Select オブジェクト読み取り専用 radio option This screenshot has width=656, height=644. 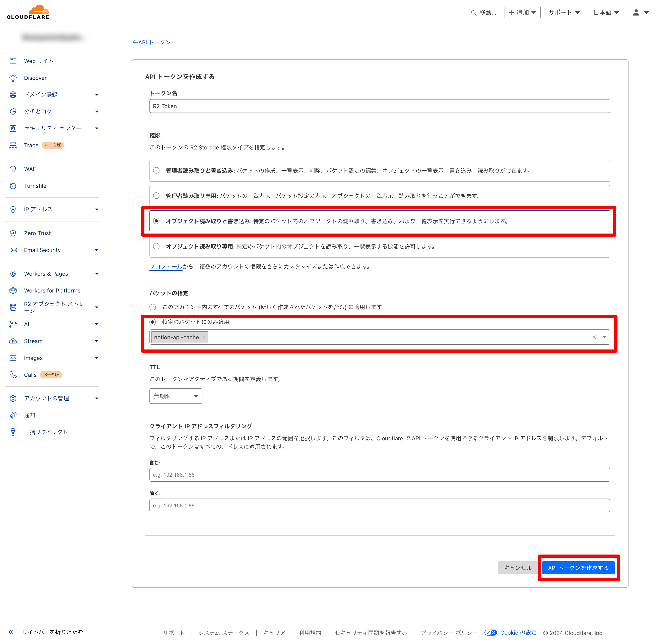(x=156, y=247)
